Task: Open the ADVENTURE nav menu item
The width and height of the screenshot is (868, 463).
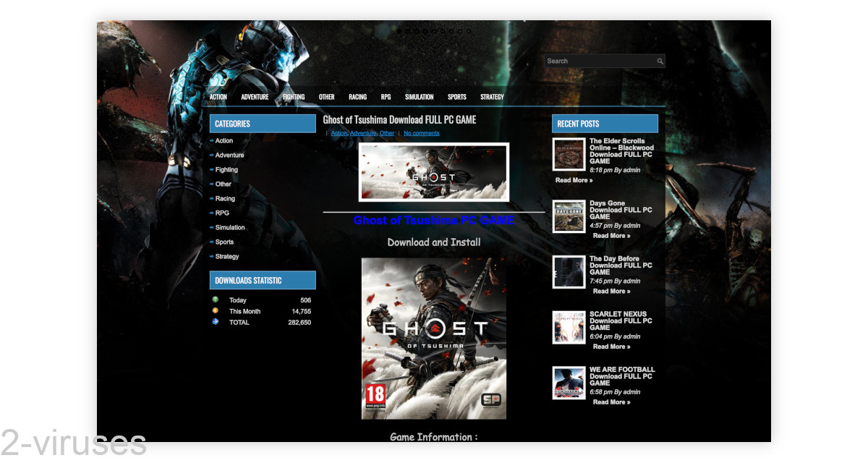Action: [x=255, y=97]
